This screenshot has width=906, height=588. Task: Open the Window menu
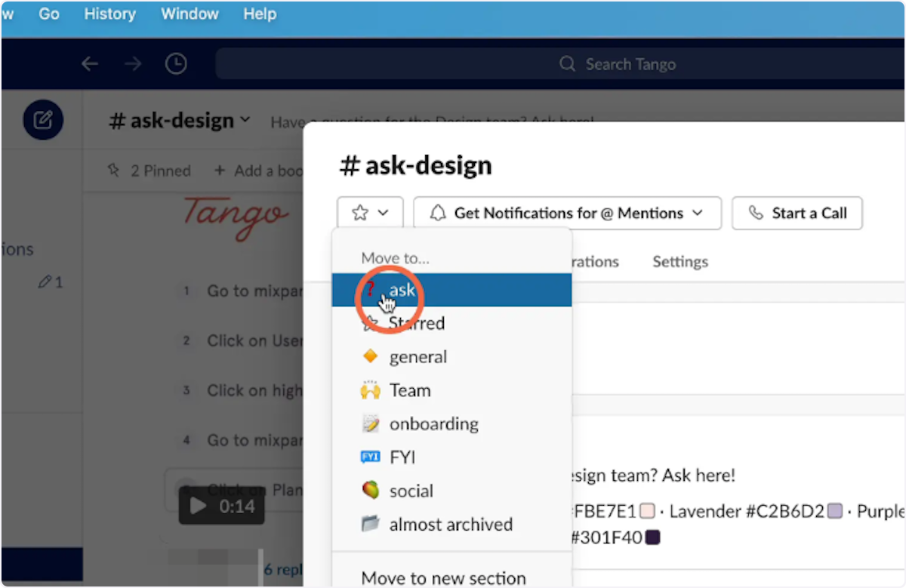tap(190, 14)
